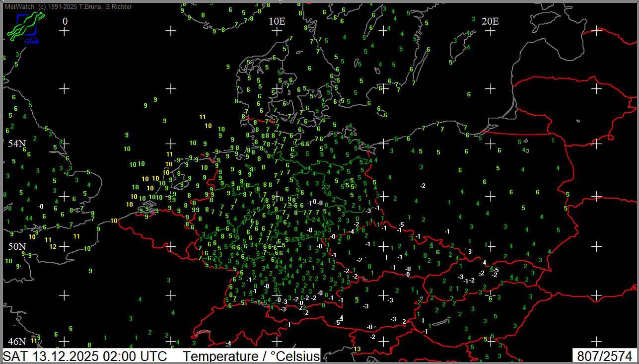Select the yellow 12 reading near 50N
Image resolution: width=639 pixels, height=364 pixels.
click(53, 247)
